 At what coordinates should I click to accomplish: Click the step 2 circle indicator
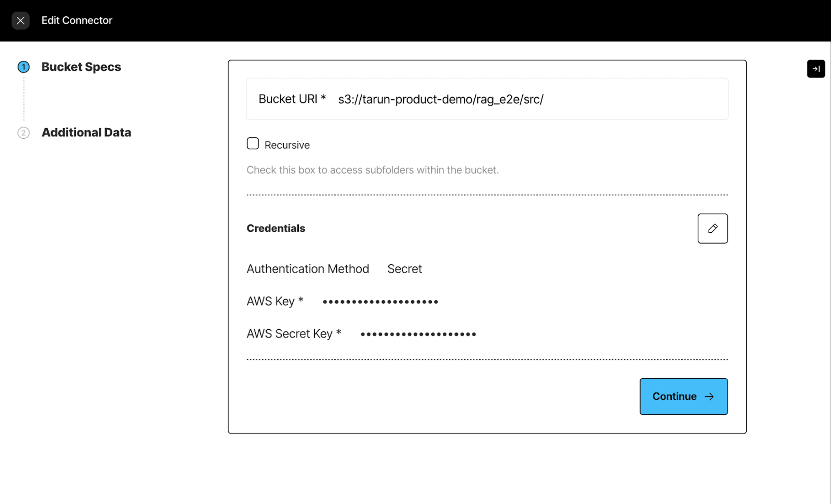coord(24,133)
